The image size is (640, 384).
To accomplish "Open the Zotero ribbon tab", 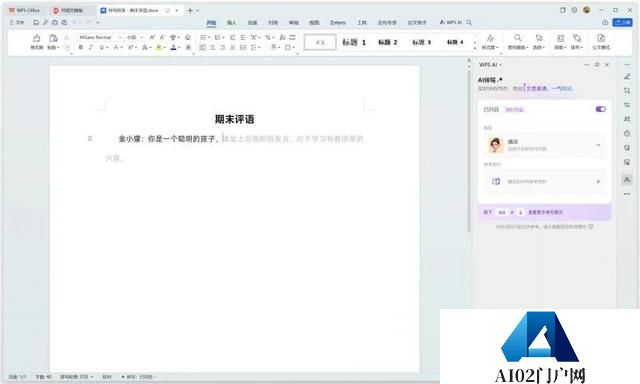I will coord(338,22).
